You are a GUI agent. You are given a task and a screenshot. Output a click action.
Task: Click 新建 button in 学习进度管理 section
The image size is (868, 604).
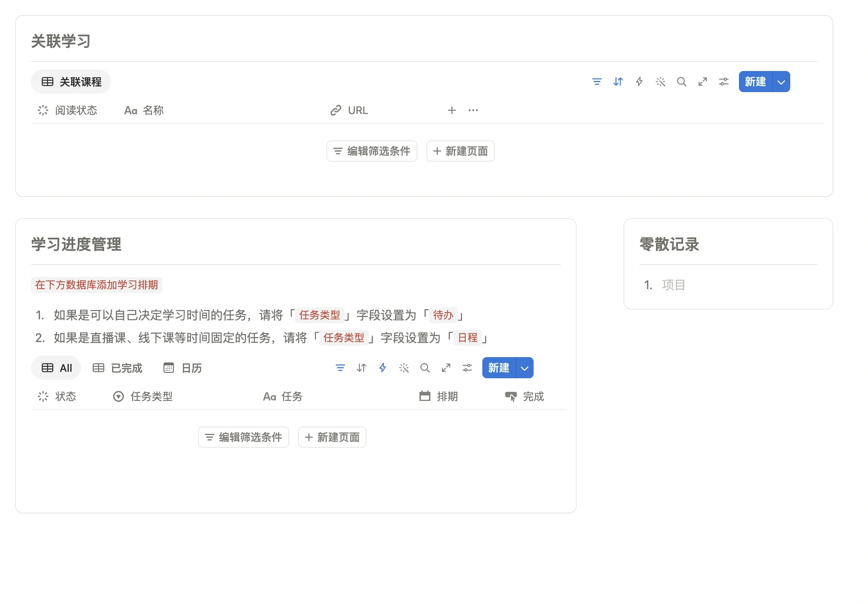499,368
